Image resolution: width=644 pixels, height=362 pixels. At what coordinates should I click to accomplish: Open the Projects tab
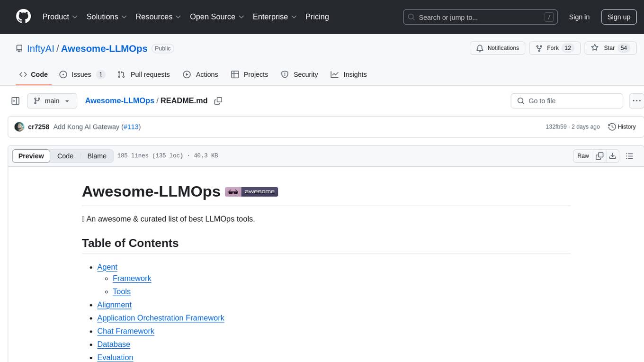(x=250, y=74)
